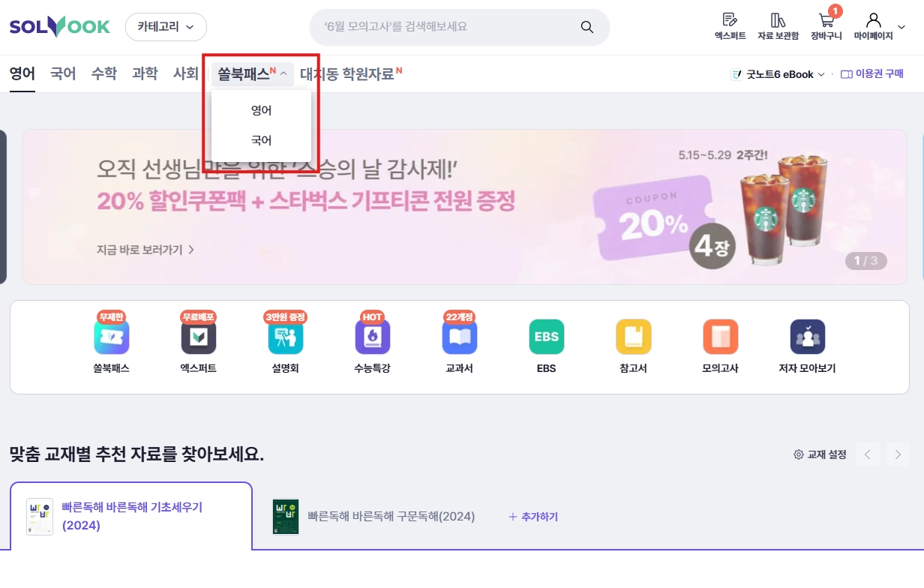Click the search magnifier icon

click(x=587, y=27)
